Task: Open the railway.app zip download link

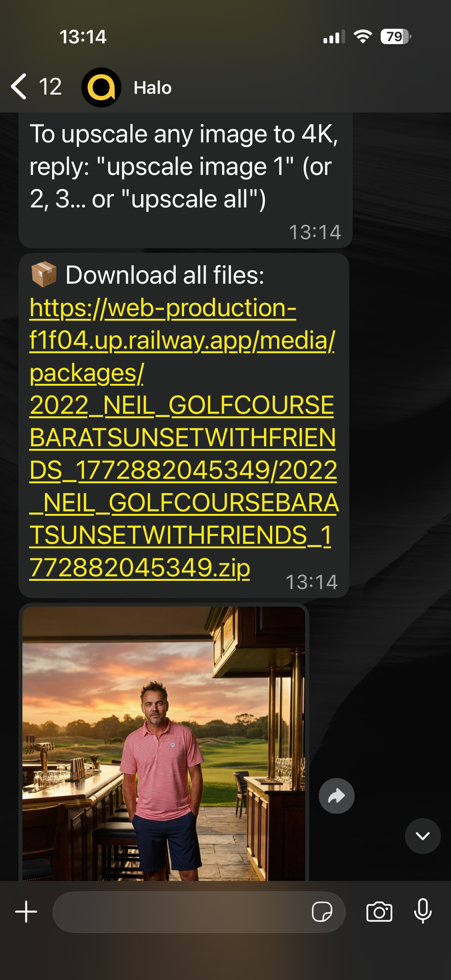Action: (x=184, y=438)
